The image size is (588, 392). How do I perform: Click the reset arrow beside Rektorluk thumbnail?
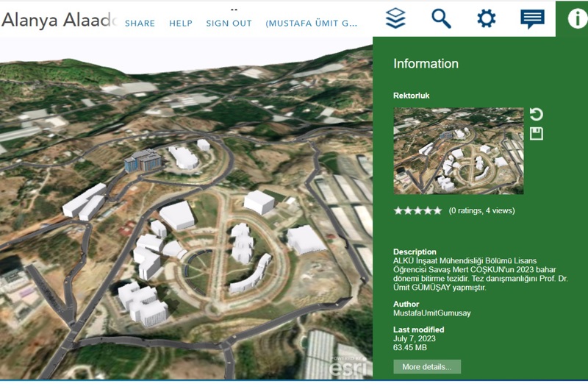click(x=537, y=114)
